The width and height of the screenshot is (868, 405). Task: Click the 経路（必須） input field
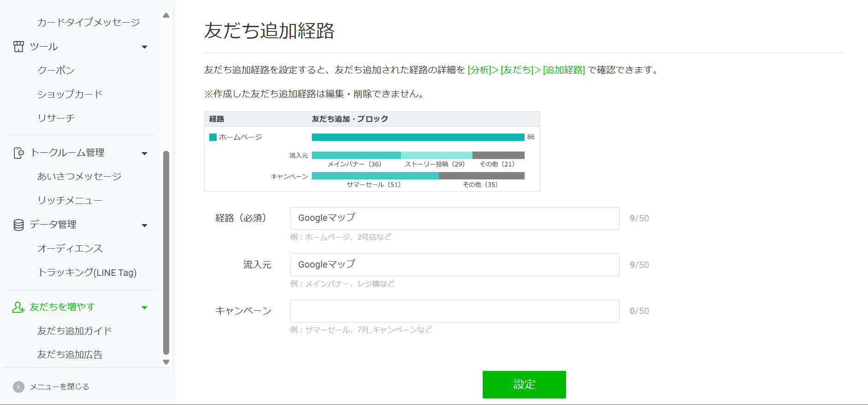[x=455, y=218]
